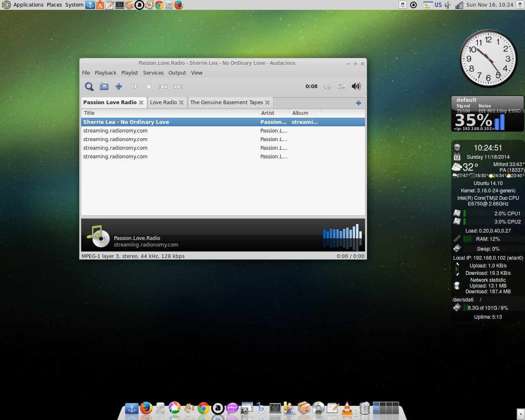Click the Docky anchor icon in the dock
Viewport: 525px width, 420px height.
[132, 408]
